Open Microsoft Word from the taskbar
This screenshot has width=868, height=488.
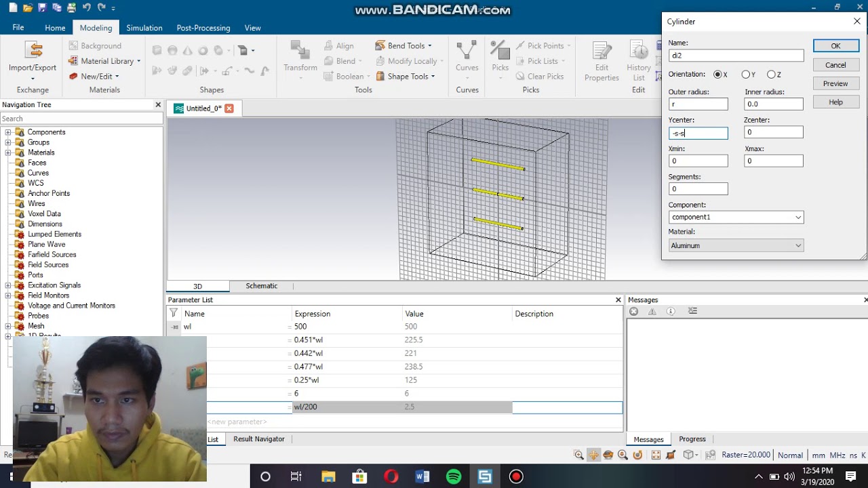coord(422,476)
